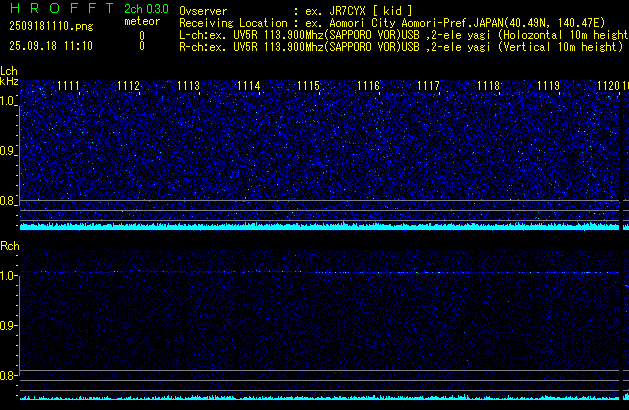
Task: Click the Lch kHz axis label
Action: (x=9, y=77)
